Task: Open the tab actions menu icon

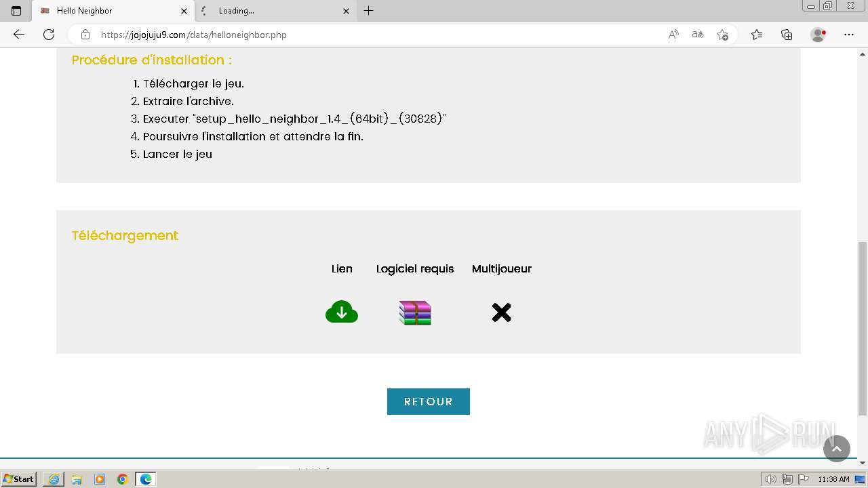Action: pyautogui.click(x=16, y=11)
